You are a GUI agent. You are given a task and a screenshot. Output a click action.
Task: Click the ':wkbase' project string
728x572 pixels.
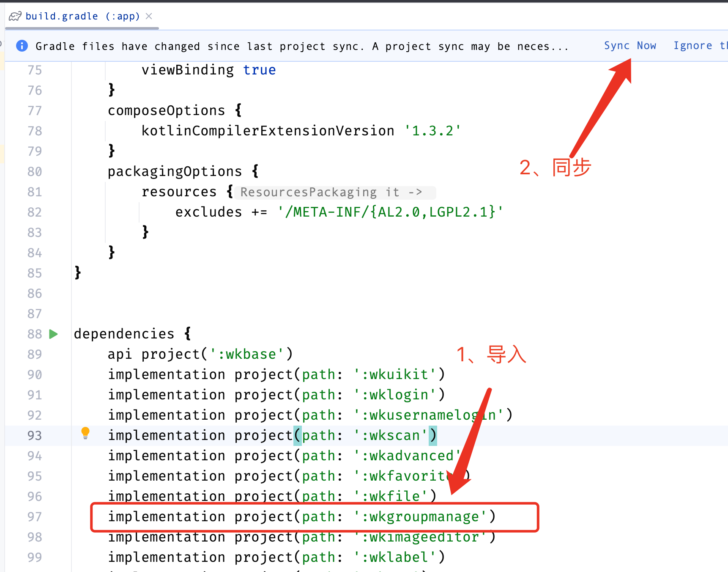click(247, 355)
